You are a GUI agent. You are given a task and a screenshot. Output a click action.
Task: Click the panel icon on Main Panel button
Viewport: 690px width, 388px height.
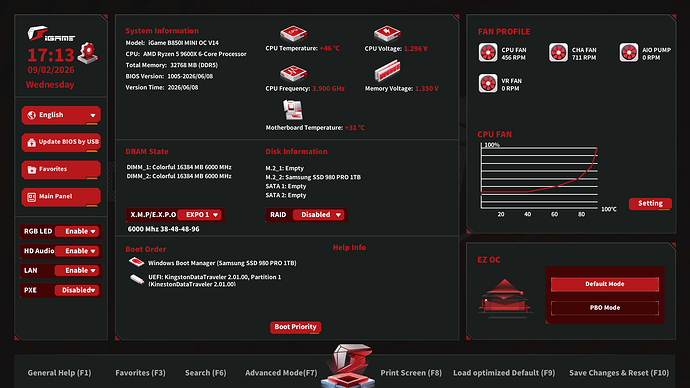31,197
